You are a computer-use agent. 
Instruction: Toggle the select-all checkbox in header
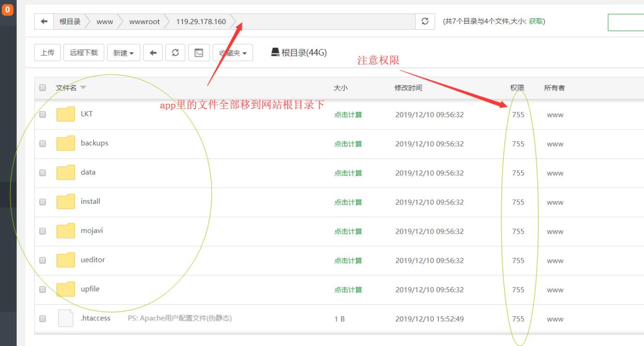pyautogui.click(x=42, y=88)
